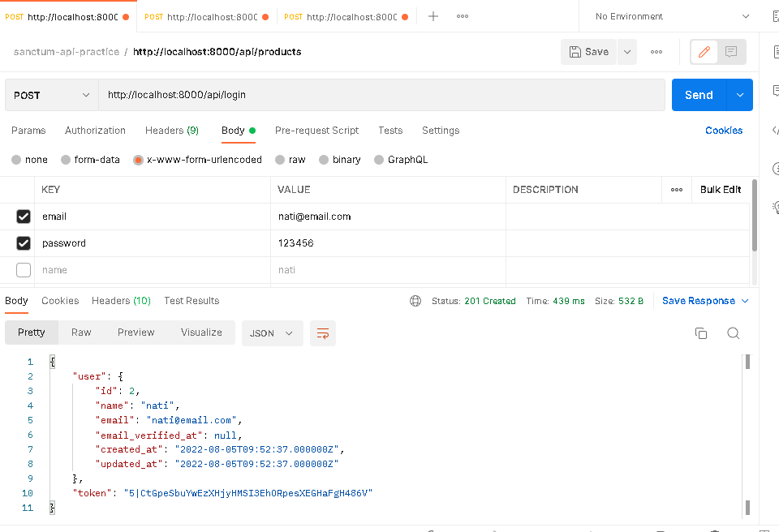Open the POST method dropdown
This screenshot has width=779, height=532.
pos(50,95)
